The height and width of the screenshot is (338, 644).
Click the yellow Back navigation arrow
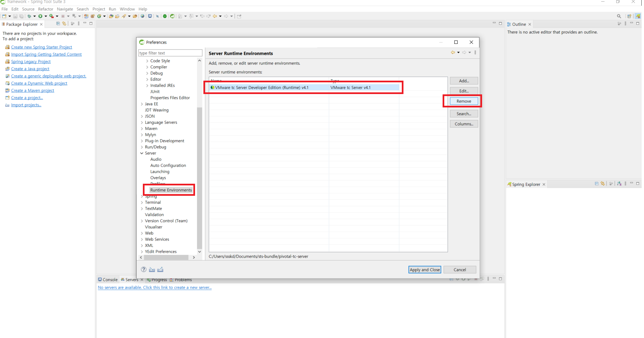tap(215, 16)
